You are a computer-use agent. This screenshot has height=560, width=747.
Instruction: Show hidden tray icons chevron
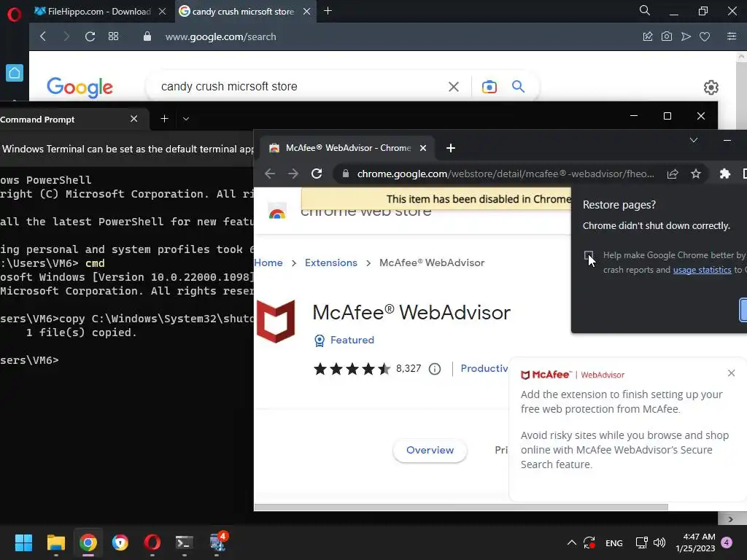[x=572, y=542]
